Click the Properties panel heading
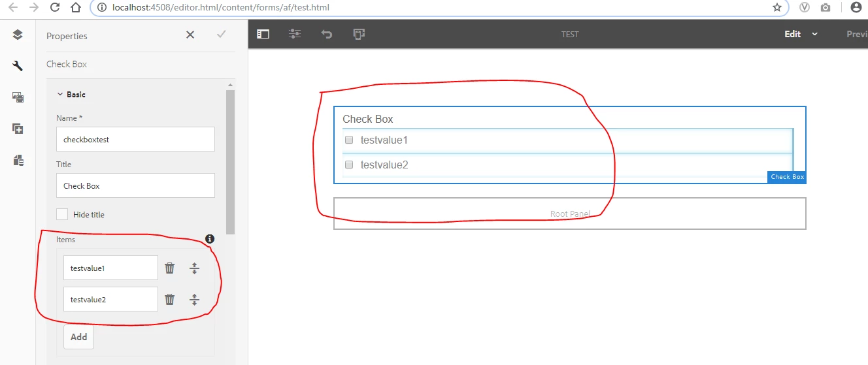Viewport: 868px width, 365px height. point(67,36)
